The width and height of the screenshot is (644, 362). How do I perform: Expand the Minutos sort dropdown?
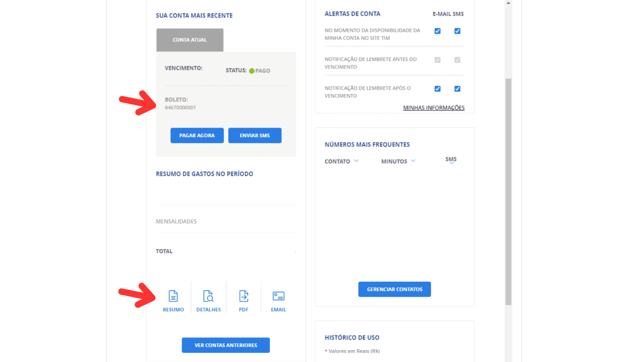point(413,161)
